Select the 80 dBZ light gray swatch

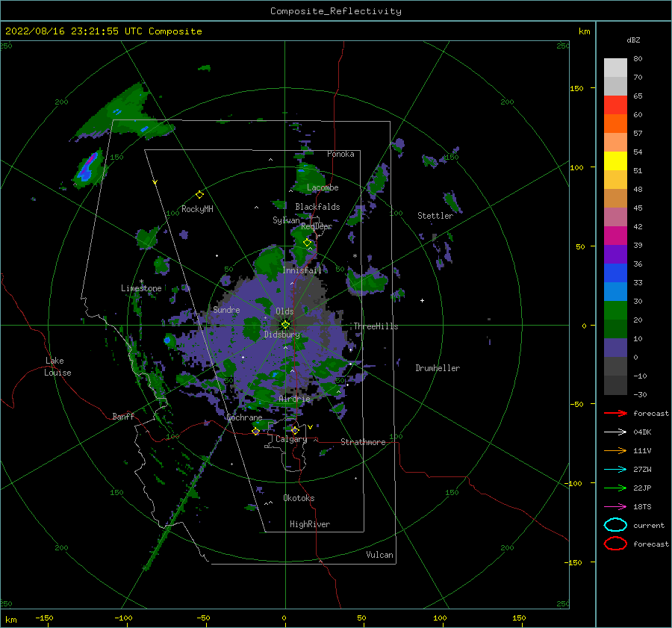point(615,67)
